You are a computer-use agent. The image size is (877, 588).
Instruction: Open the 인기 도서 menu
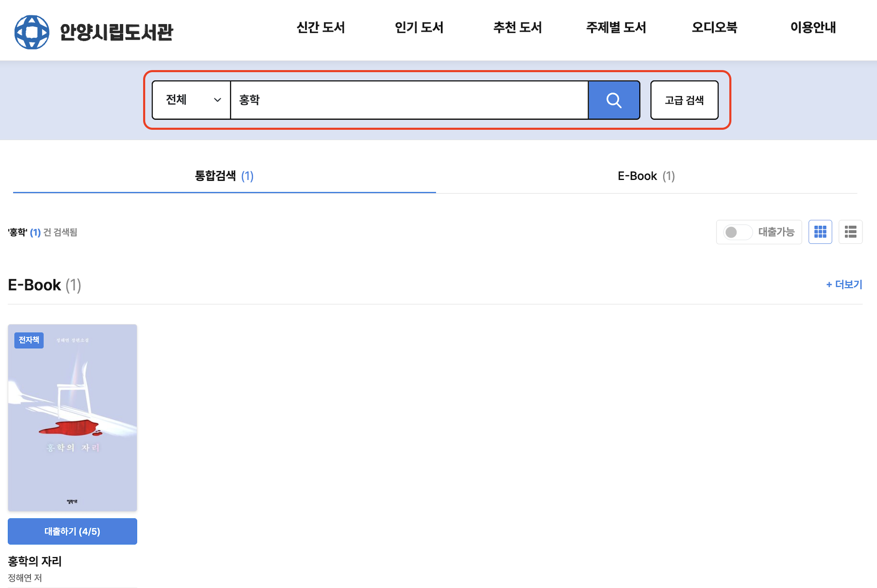(419, 28)
